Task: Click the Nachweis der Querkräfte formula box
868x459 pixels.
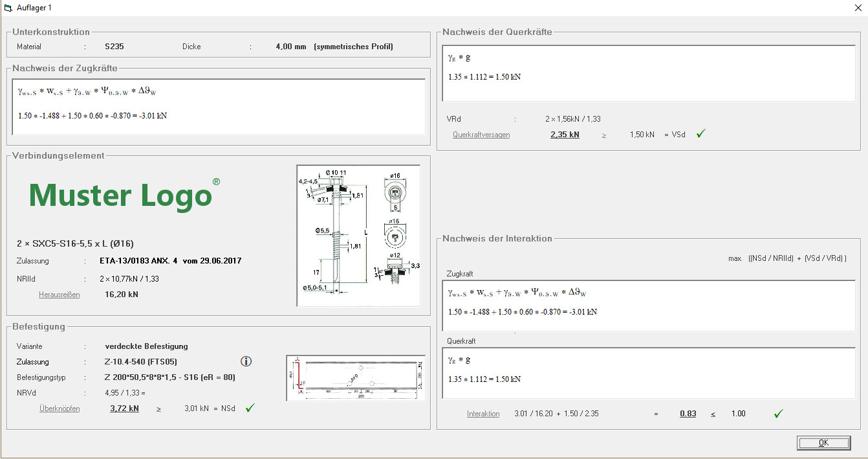Action: [x=648, y=73]
